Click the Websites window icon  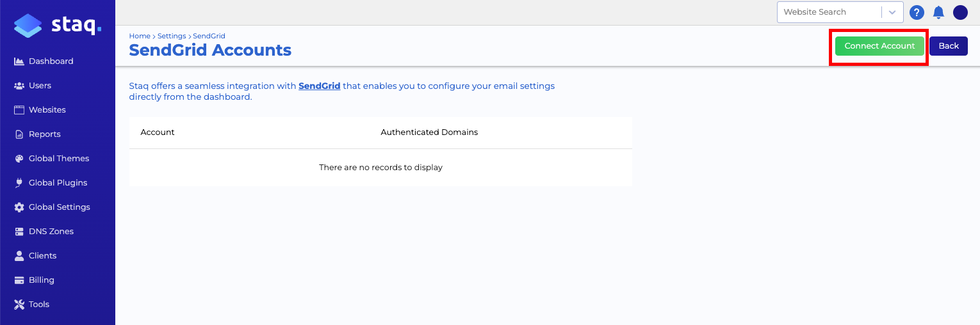(x=19, y=110)
